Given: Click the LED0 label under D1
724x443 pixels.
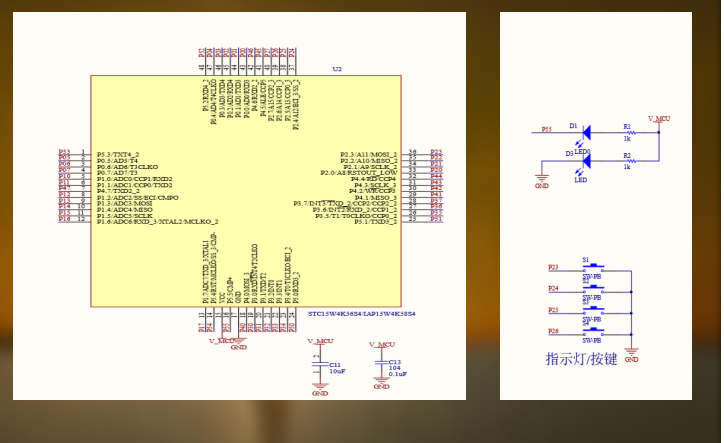Looking at the screenshot, I should point(582,152).
